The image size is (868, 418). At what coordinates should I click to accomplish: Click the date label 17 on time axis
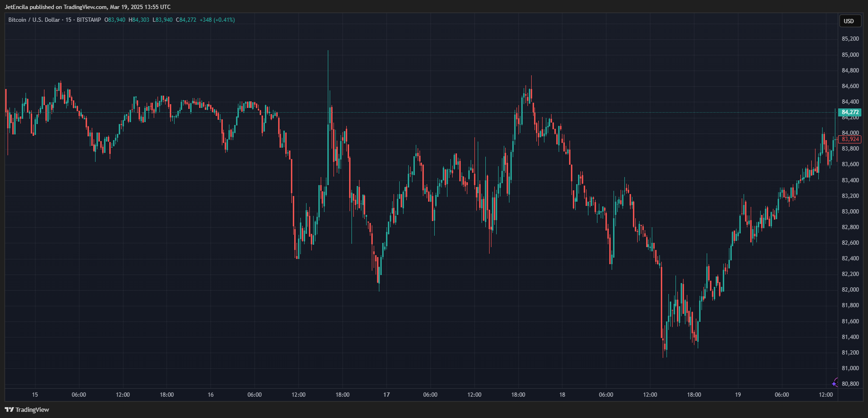pyautogui.click(x=386, y=395)
